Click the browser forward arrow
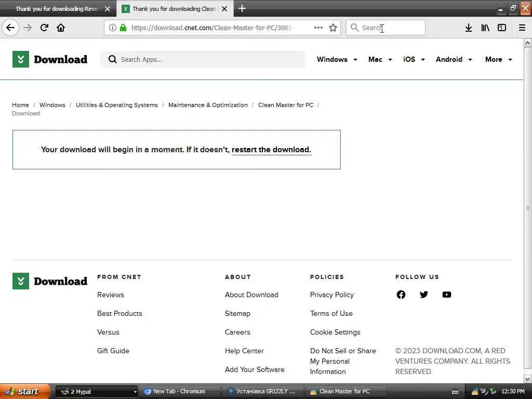This screenshot has width=532, height=399. point(28,28)
